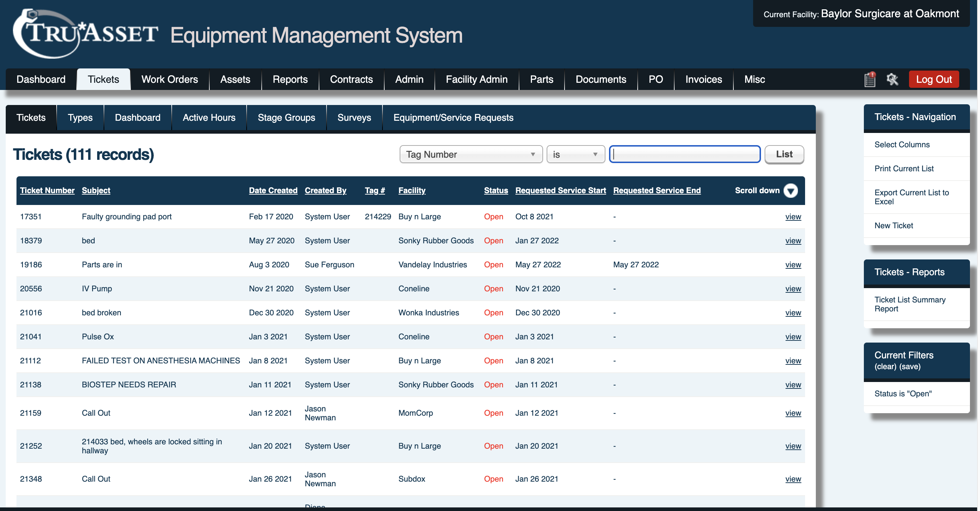Image resolution: width=980 pixels, height=511 pixels.
Task: Click the Scroll down arrow icon
Action: 791,191
